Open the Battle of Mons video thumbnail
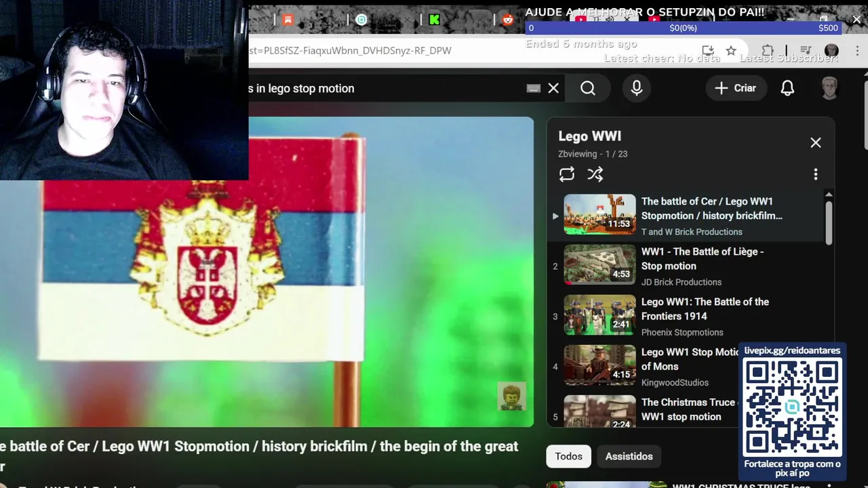The height and width of the screenshot is (488, 868). coord(599,365)
